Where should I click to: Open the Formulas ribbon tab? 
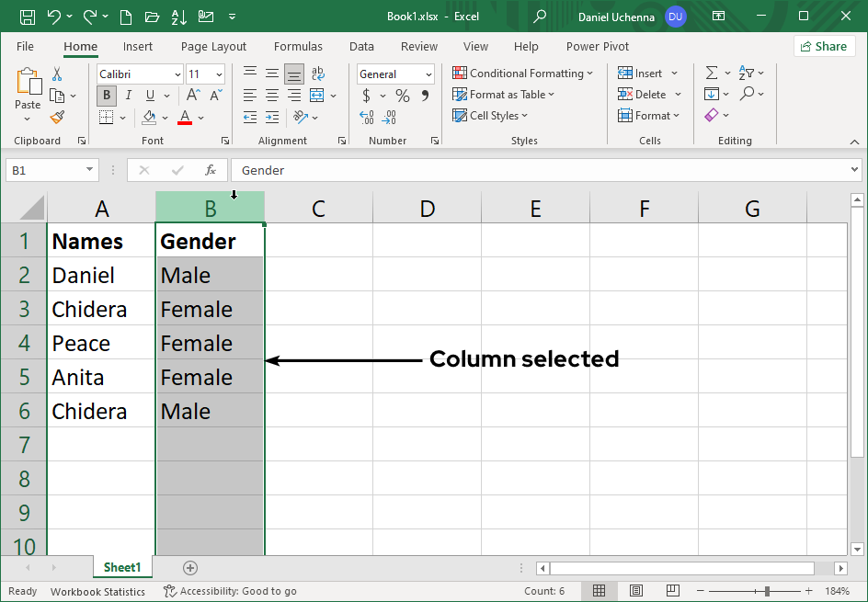298,46
